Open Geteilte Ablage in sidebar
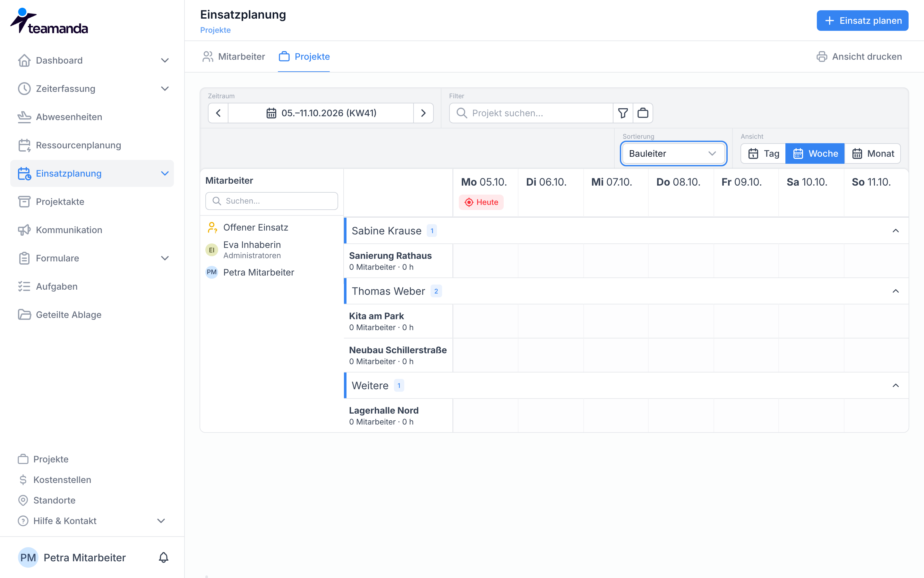 point(92,315)
